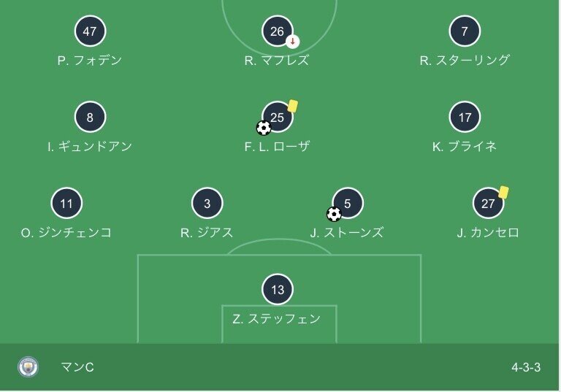Select player number 3 badge
Image resolution: width=561 pixels, height=392 pixels.
[207, 204]
